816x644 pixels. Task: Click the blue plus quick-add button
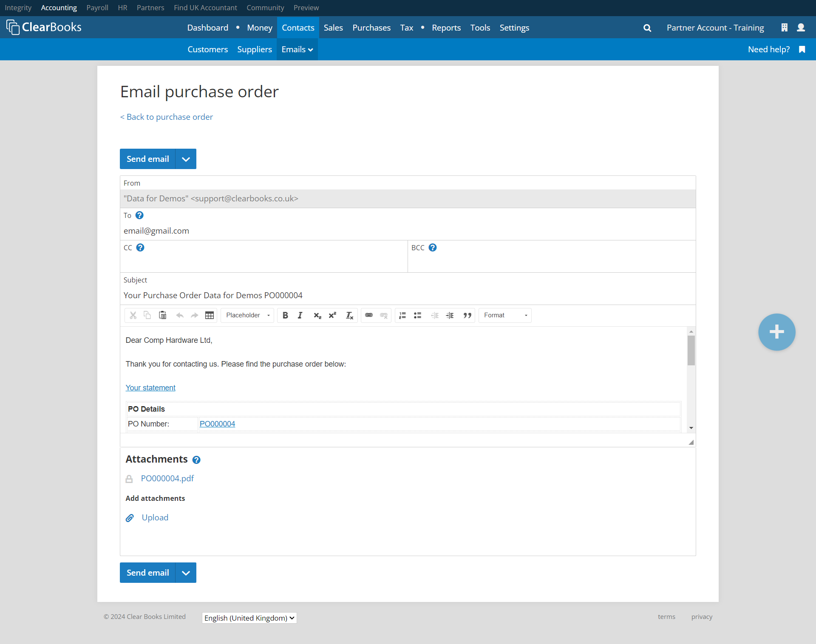[x=776, y=332]
